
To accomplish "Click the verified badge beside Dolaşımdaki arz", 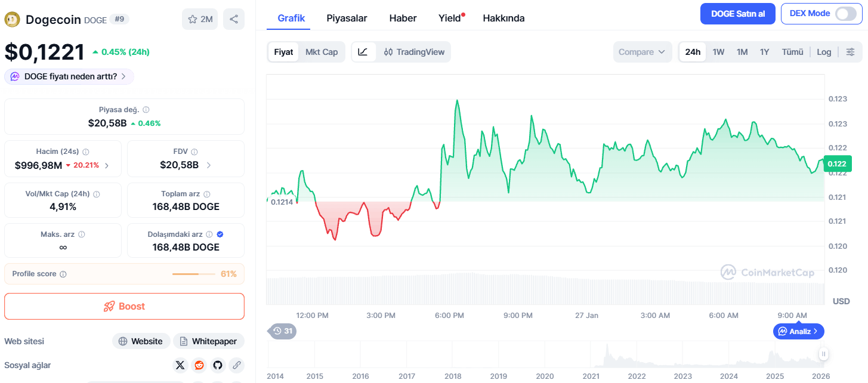I will coord(220,234).
